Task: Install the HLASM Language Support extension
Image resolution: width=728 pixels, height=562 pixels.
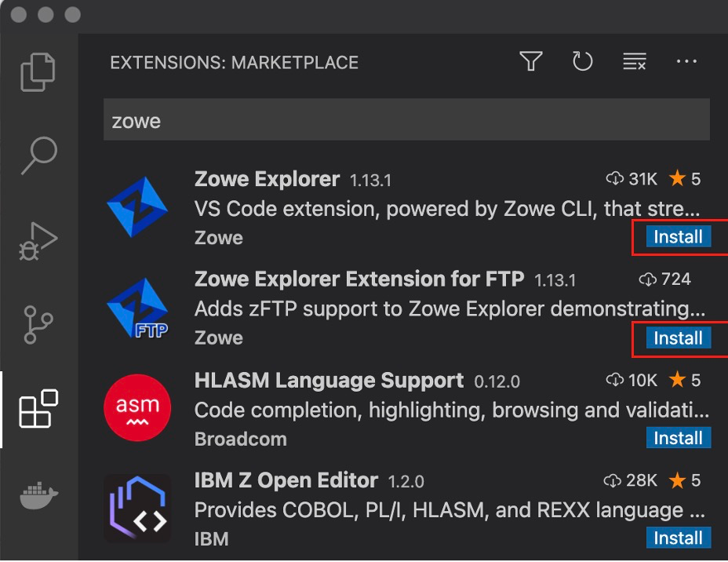Action: click(678, 438)
